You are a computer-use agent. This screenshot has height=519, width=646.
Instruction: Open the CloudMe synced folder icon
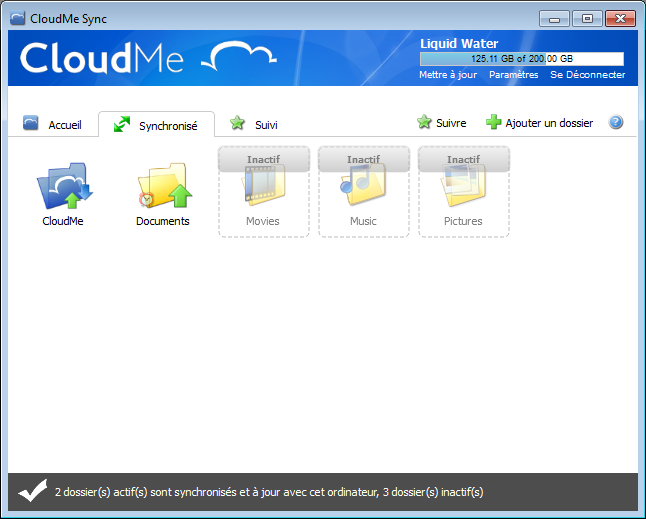coord(65,186)
